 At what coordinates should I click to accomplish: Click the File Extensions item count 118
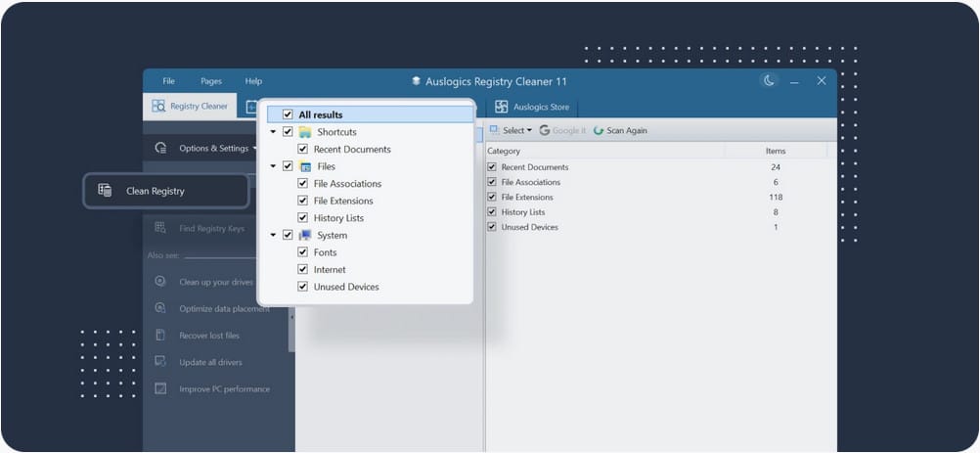point(776,197)
